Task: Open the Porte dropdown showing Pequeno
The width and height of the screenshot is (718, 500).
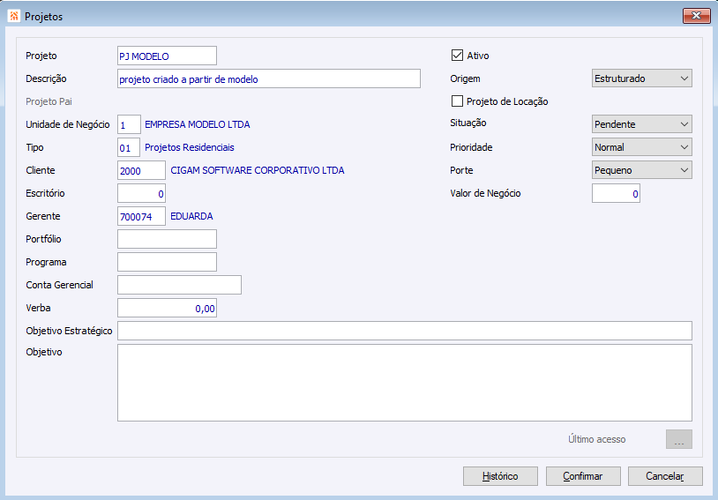Action: click(642, 170)
